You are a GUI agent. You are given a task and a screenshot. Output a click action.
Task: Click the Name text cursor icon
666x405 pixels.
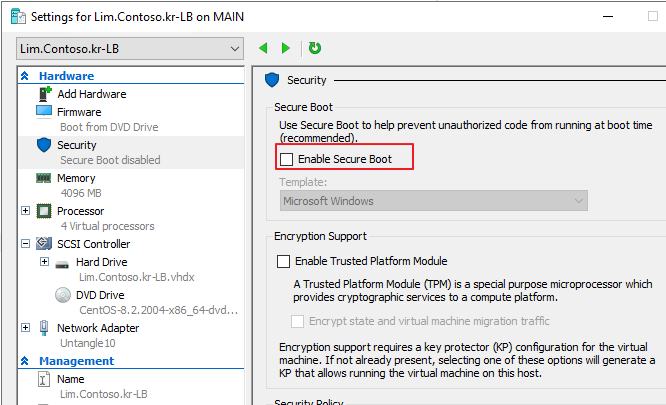43,379
